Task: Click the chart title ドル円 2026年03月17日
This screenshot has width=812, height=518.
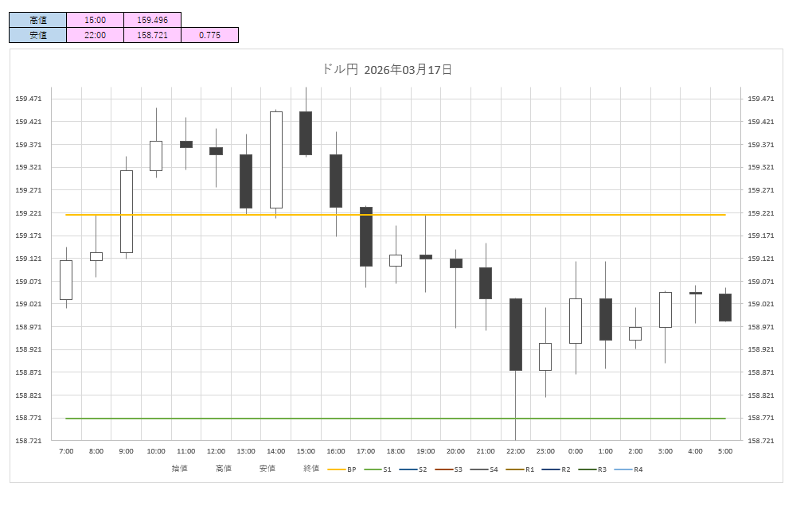Action: 387,70
